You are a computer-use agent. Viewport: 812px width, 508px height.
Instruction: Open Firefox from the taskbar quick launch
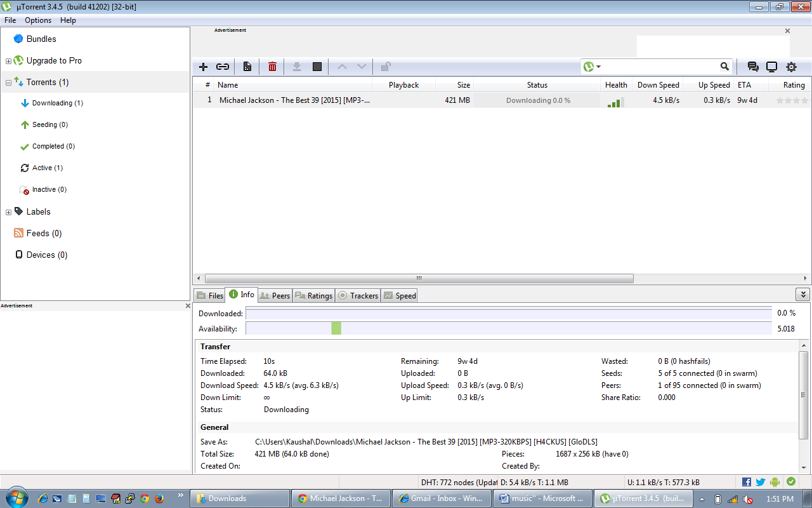pyautogui.click(x=159, y=498)
